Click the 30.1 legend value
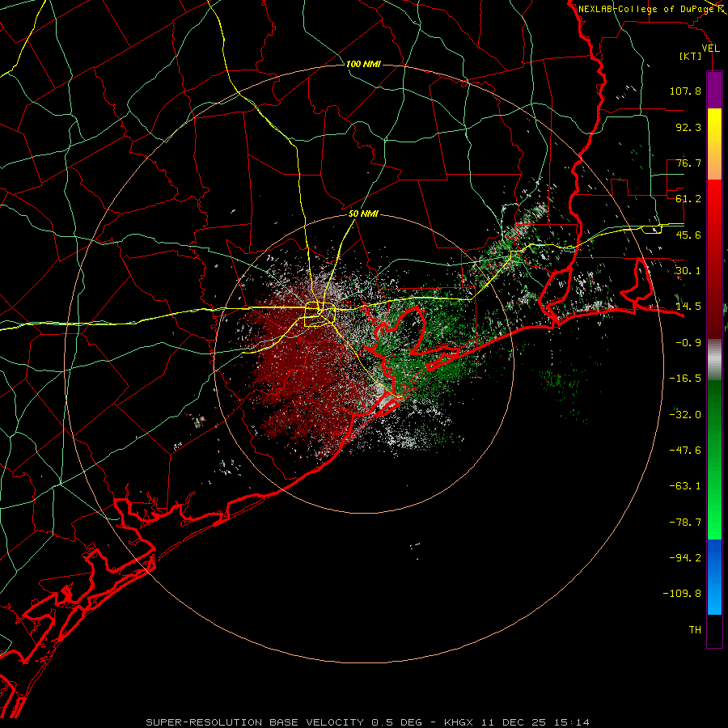The image size is (728, 728). [688, 271]
